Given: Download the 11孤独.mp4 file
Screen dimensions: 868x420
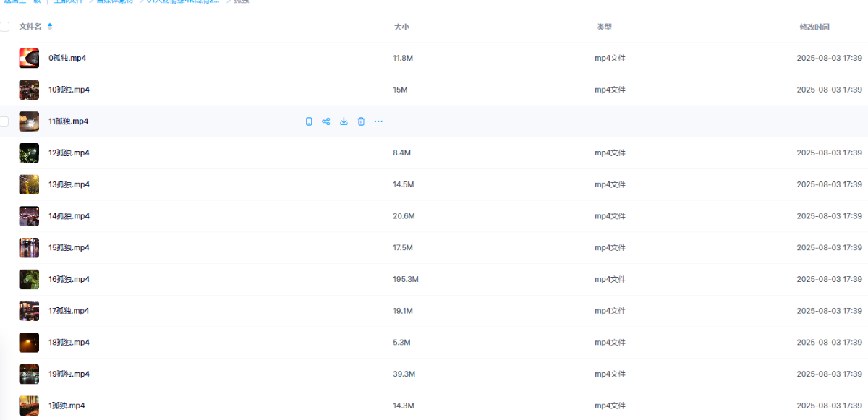Looking at the screenshot, I should [344, 121].
